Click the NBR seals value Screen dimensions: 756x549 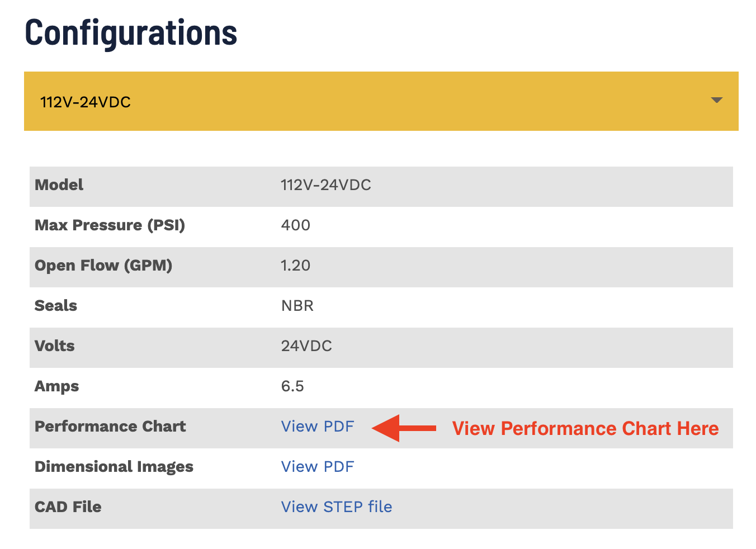(x=297, y=306)
